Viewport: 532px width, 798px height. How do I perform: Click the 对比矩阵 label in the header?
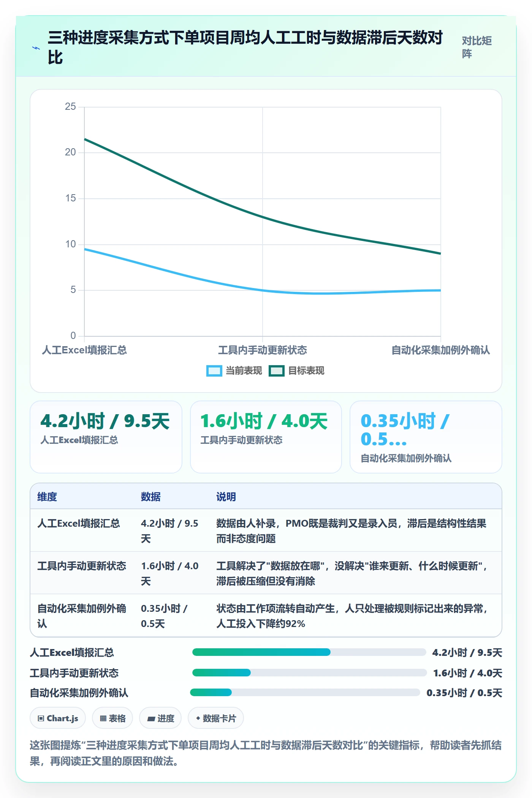pyautogui.click(x=477, y=47)
